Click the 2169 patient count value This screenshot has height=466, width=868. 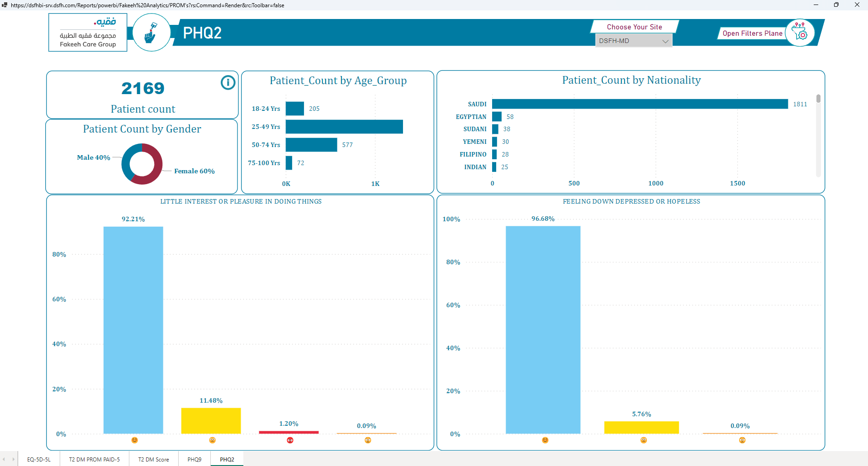[x=143, y=88]
